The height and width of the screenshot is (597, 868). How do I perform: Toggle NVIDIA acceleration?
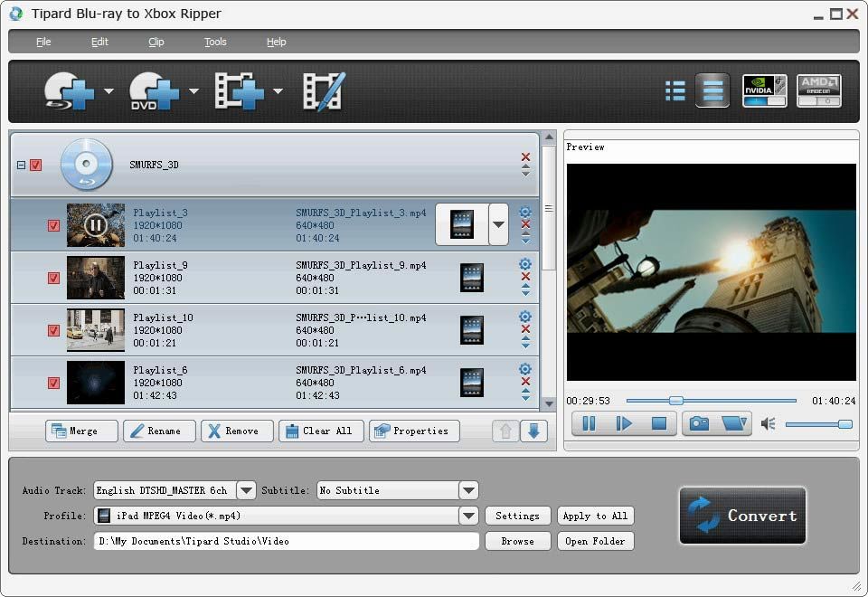coord(765,90)
